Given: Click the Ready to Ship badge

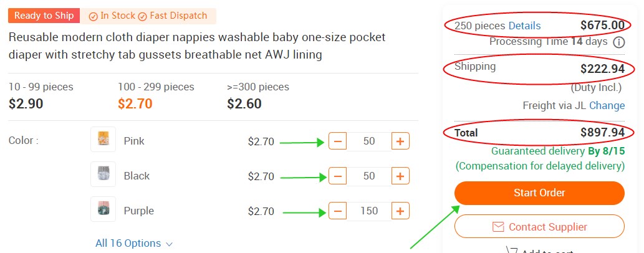Looking at the screenshot, I should (x=44, y=16).
